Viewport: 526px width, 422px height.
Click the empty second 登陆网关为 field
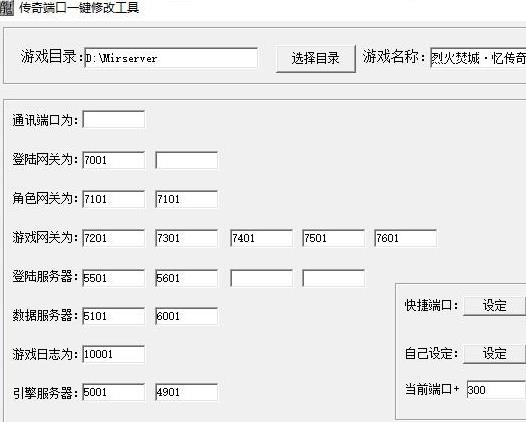[x=187, y=160]
